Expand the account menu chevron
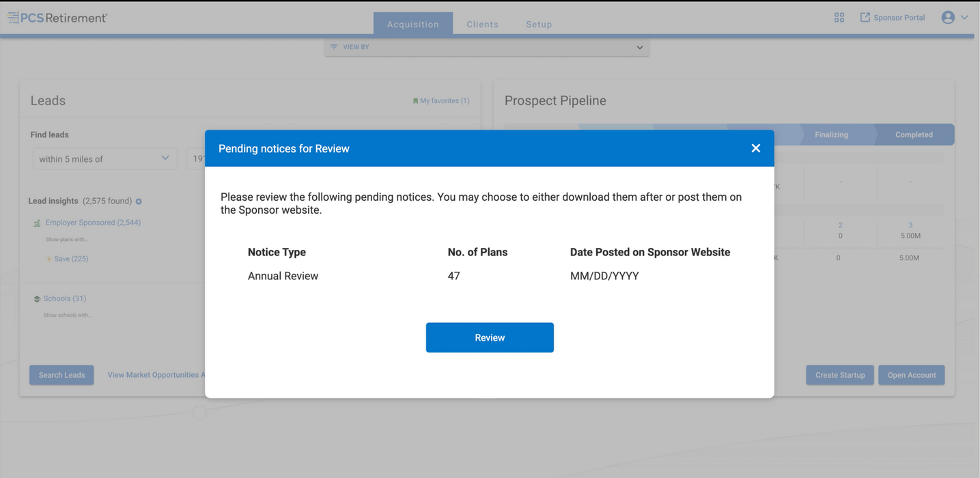This screenshot has height=478, width=980. (x=964, y=18)
